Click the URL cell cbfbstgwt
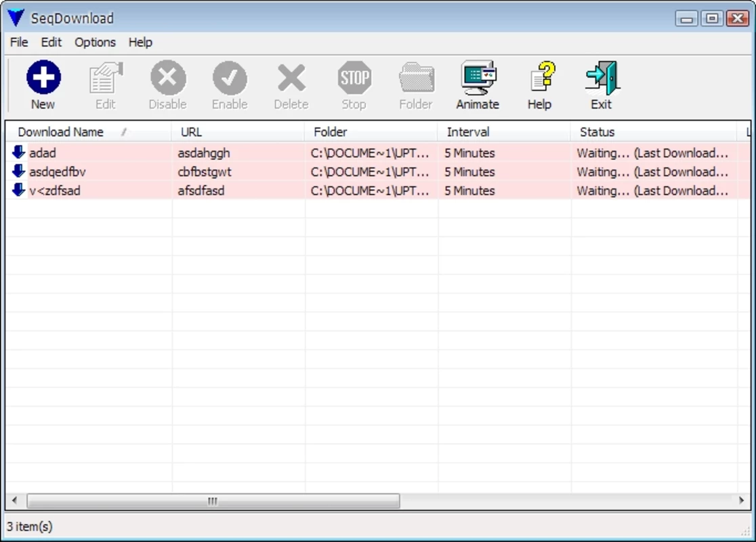The height and width of the screenshot is (542, 756). (205, 171)
